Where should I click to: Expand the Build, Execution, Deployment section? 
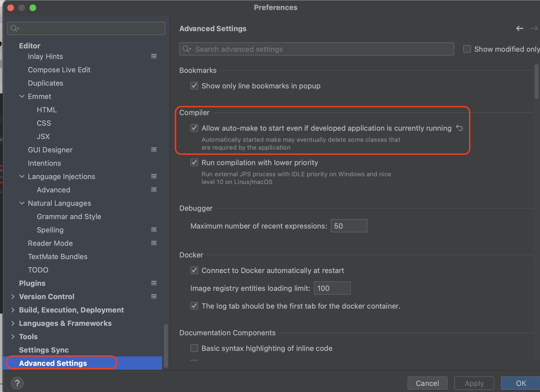tap(13, 310)
